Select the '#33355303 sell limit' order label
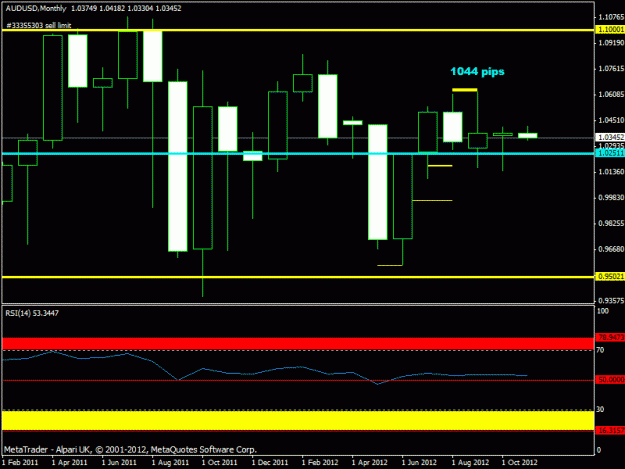Viewport: 625px width, 469px height. 39,26
